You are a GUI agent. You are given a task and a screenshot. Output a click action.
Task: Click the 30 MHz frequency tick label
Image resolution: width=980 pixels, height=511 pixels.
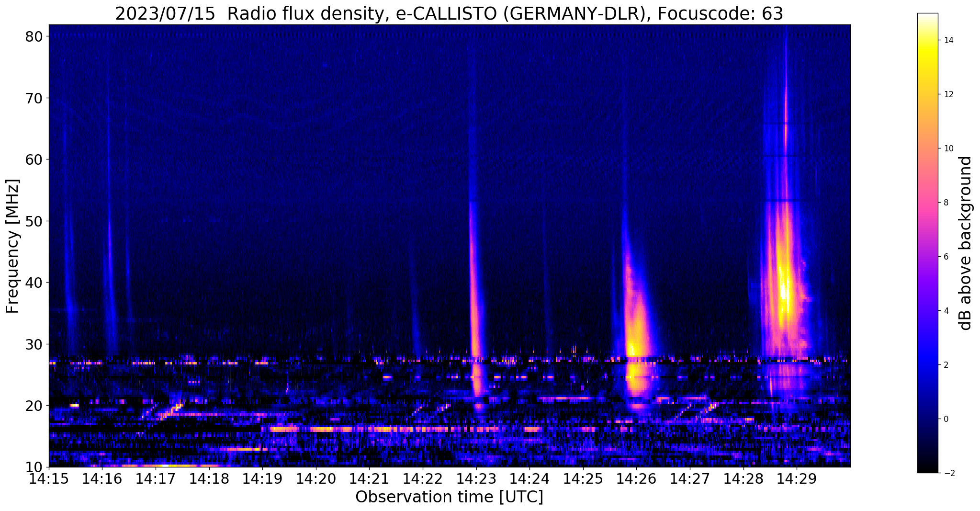35,344
